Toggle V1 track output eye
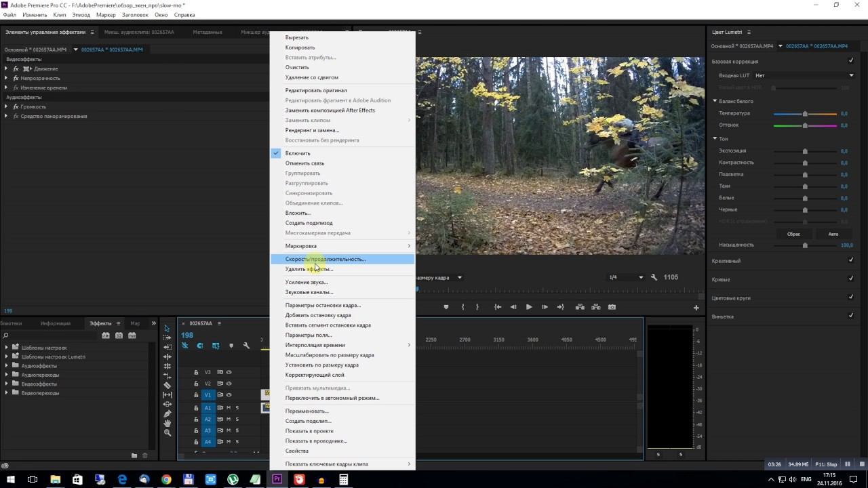The height and width of the screenshot is (488, 868). [x=229, y=394]
